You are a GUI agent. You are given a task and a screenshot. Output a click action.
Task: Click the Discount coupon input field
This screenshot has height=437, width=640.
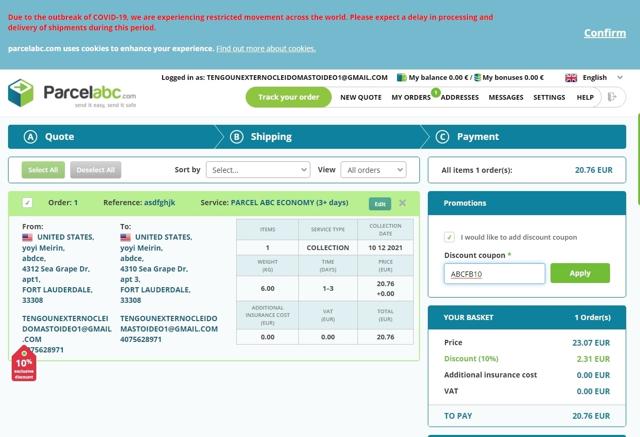tap(494, 273)
